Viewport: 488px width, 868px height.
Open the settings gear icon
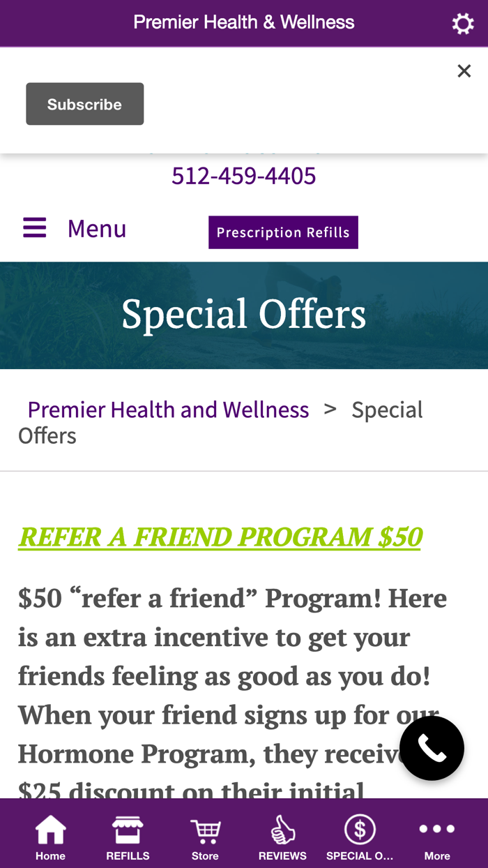[x=462, y=22]
